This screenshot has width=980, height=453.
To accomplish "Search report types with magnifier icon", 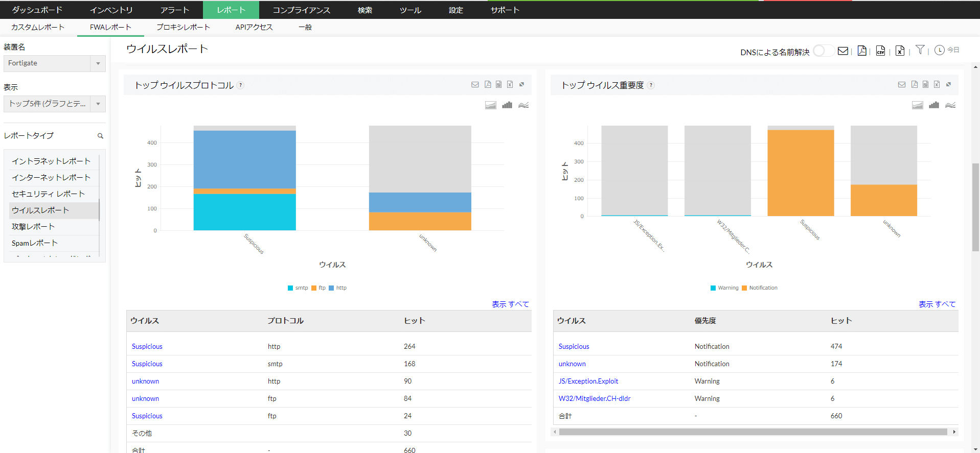I will (100, 136).
